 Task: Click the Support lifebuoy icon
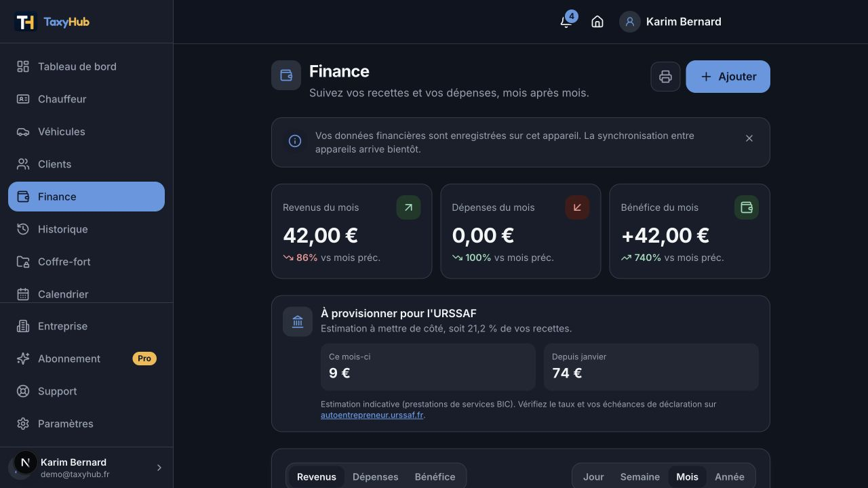(23, 391)
